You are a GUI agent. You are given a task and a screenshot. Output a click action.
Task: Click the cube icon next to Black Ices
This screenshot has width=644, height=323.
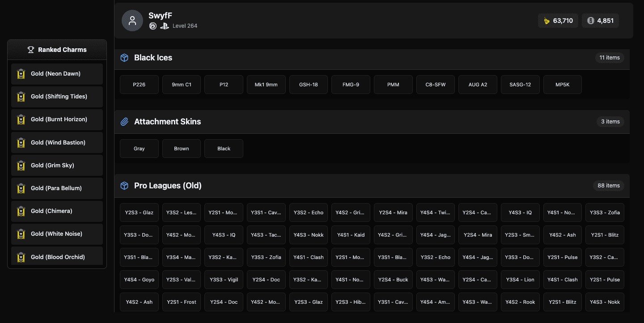tap(124, 58)
